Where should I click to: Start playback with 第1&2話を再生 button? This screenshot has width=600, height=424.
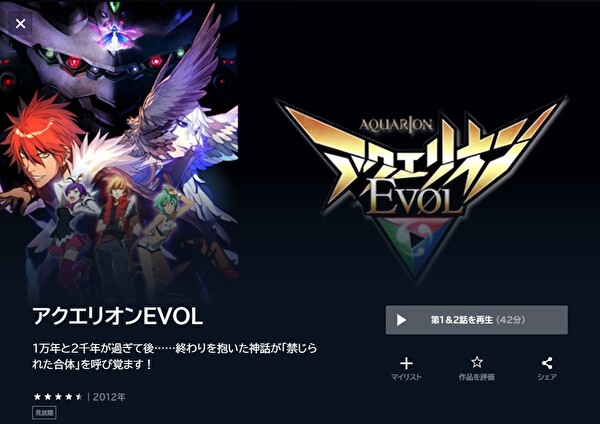[476, 320]
